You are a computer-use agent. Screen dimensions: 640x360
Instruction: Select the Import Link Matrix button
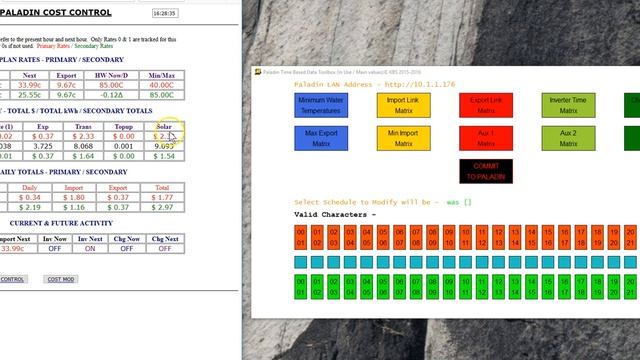click(x=403, y=105)
